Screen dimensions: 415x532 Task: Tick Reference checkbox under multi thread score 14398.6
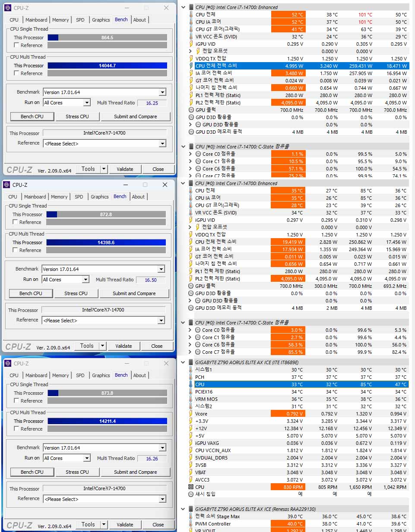click(15, 250)
